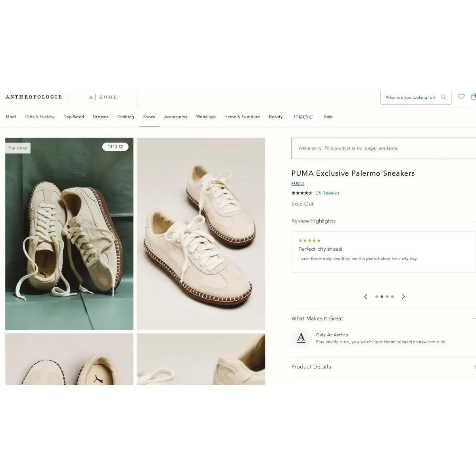Select the first review carousel dot
Screen dimensions: 476x476
(376, 297)
